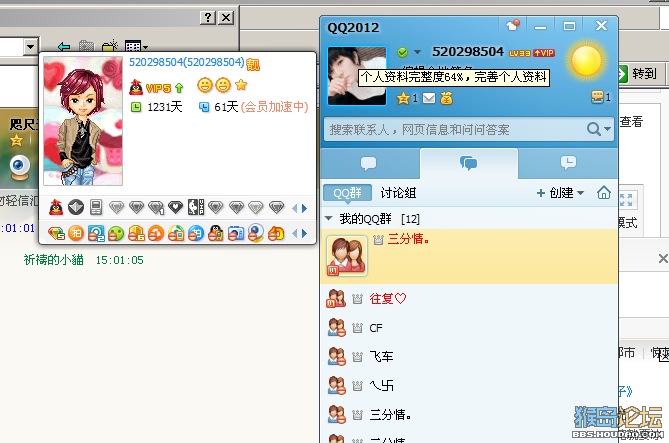The width and height of the screenshot is (669, 443).
Task: Open the home icon beside 创建
Action: [x=603, y=193]
